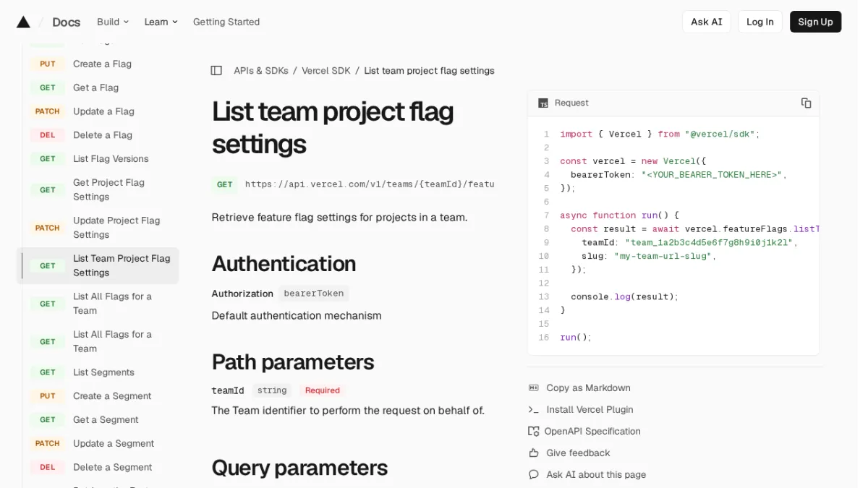Open Delete a Segment sidebar item
This screenshot has width=868, height=488.
coord(98,468)
